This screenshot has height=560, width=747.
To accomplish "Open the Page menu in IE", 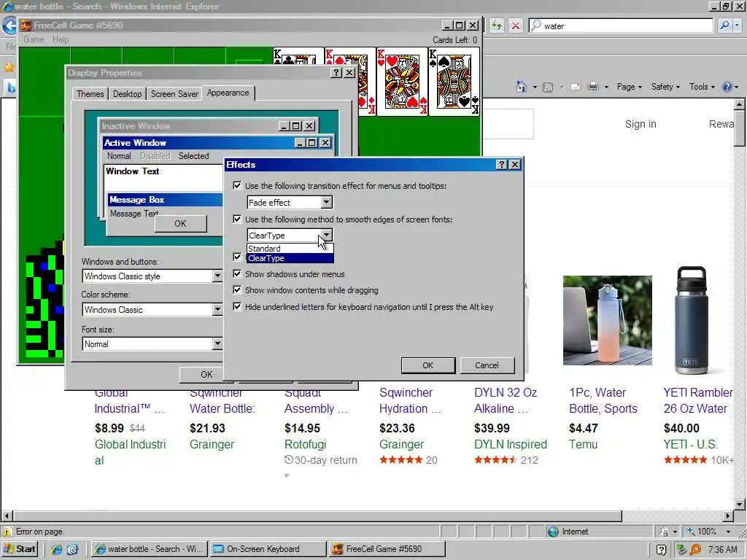I will point(629,87).
